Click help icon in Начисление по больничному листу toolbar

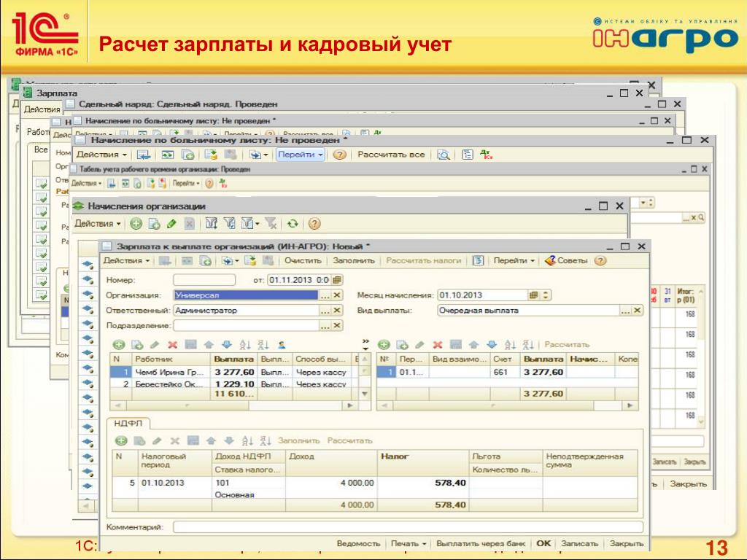tap(339, 155)
